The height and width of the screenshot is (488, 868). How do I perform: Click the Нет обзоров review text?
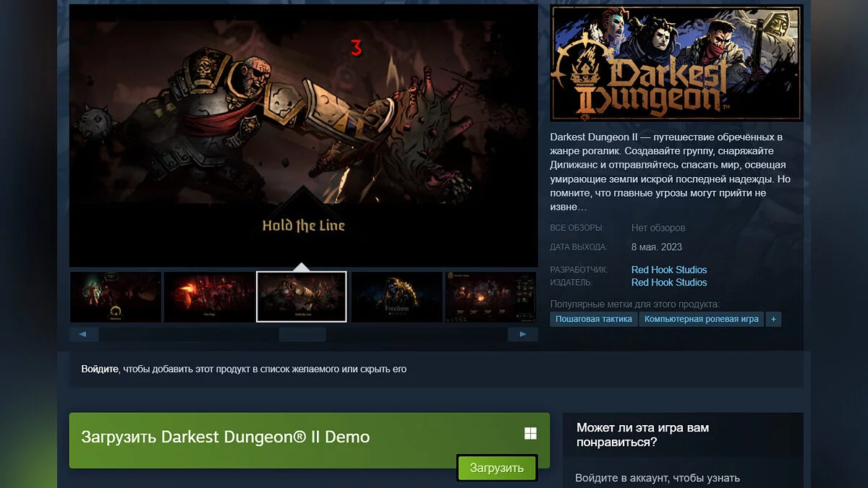[x=658, y=228]
